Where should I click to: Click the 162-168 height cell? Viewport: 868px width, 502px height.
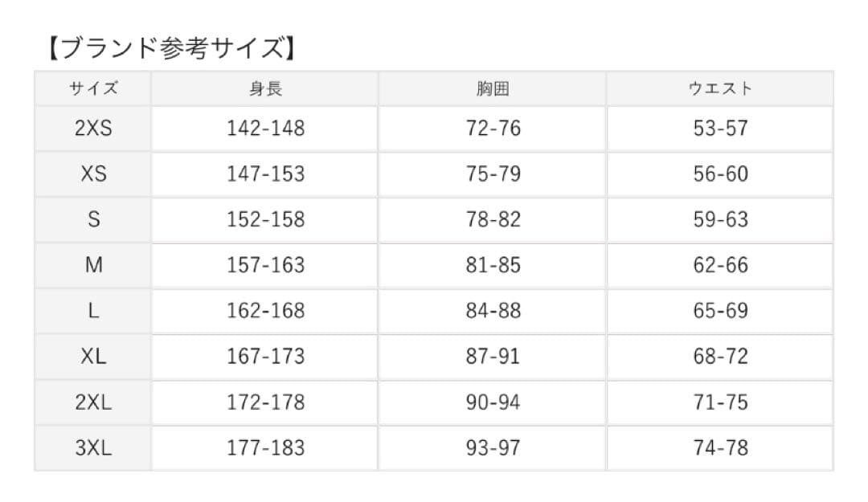tap(265, 311)
